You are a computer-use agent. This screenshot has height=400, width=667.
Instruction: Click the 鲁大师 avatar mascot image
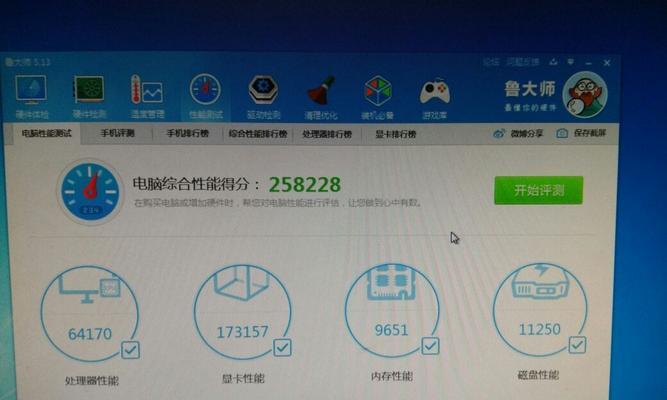[585, 94]
